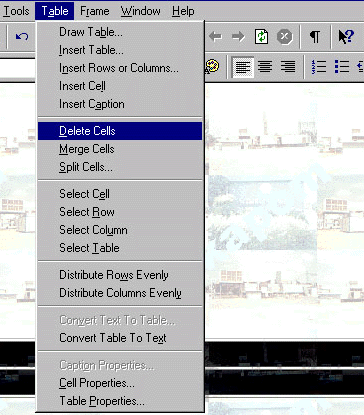364x415 pixels.
Task: Click the Undo arrow icon
Action: tap(22, 36)
